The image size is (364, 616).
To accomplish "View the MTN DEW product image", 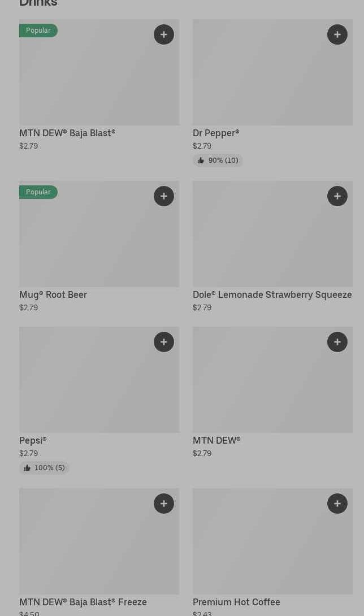I will [x=272, y=384].
